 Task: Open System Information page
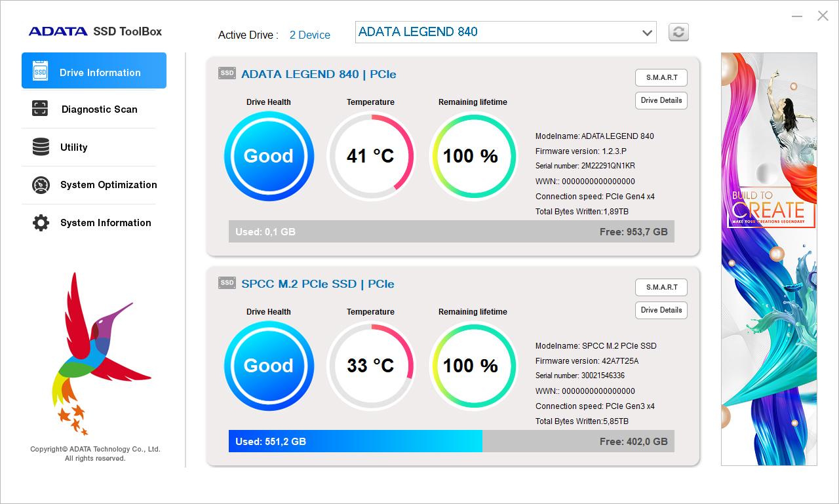point(94,223)
